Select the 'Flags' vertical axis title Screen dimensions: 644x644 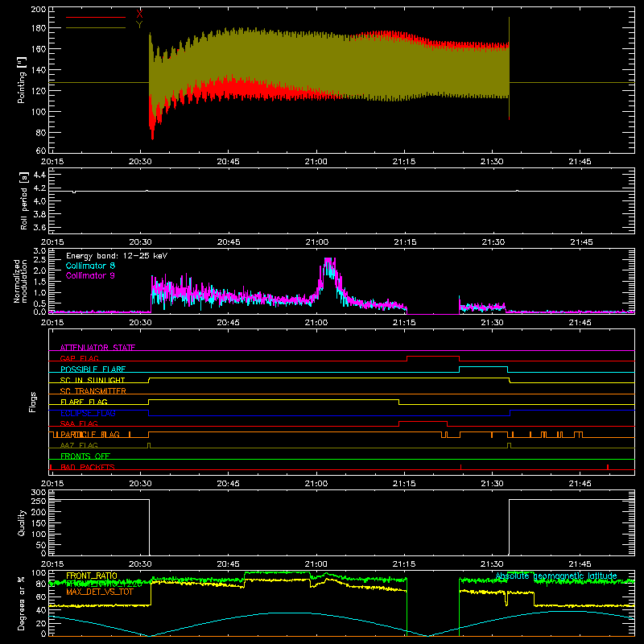(32, 402)
